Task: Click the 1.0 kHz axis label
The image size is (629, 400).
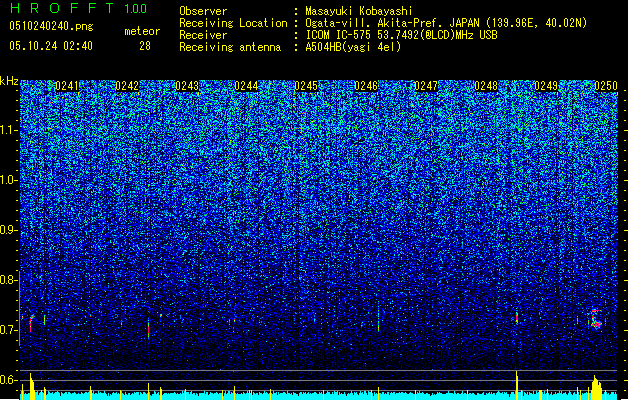Action: [9, 180]
